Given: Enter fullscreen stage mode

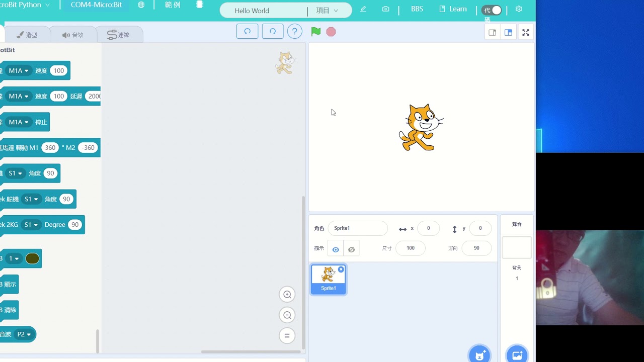Looking at the screenshot, I should coord(526,33).
